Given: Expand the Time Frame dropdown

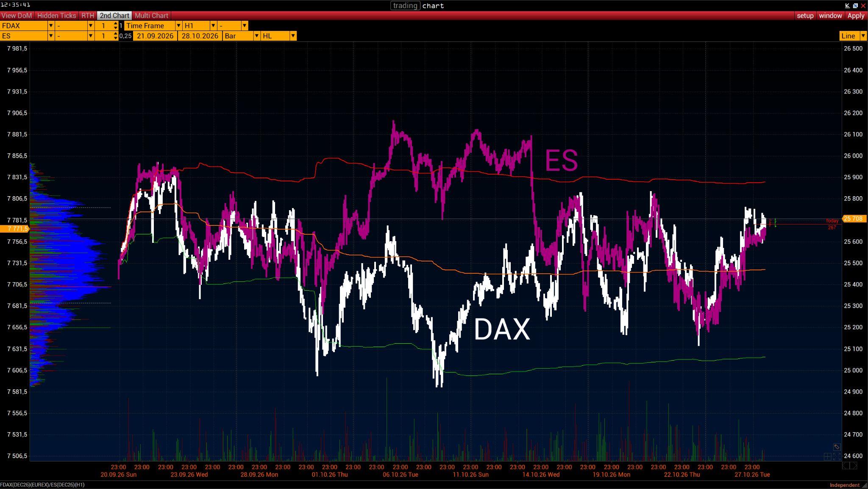Looking at the screenshot, I should point(178,25).
